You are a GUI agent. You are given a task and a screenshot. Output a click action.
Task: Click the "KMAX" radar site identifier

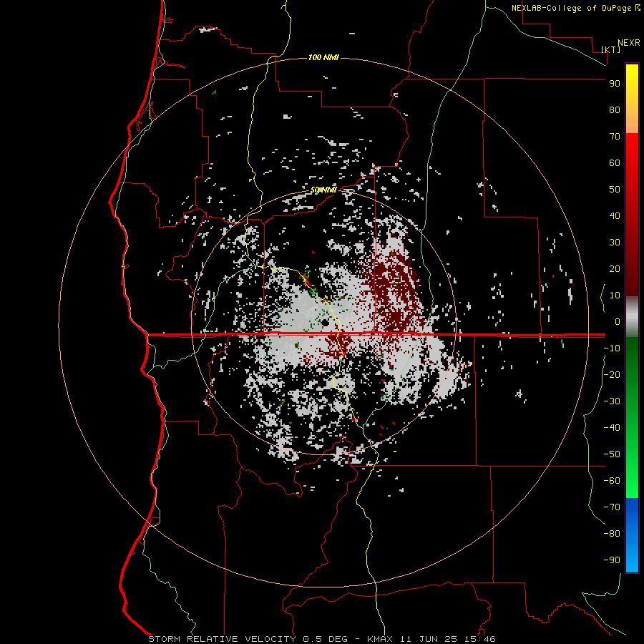(x=379, y=639)
